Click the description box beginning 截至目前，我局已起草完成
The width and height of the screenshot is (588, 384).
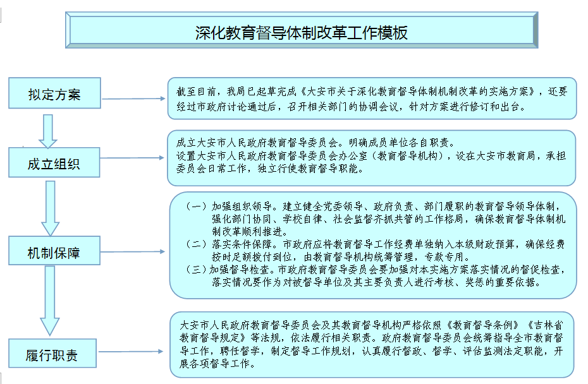(372, 99)
